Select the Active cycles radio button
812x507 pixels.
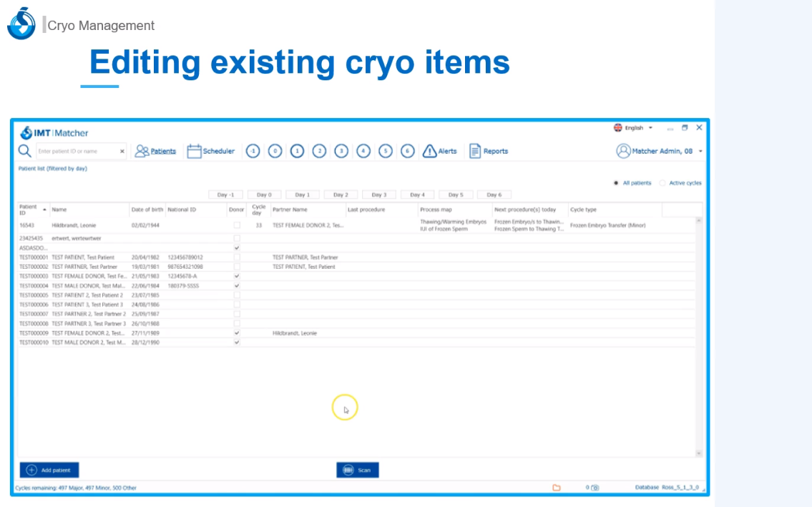(x=662, y=183)
